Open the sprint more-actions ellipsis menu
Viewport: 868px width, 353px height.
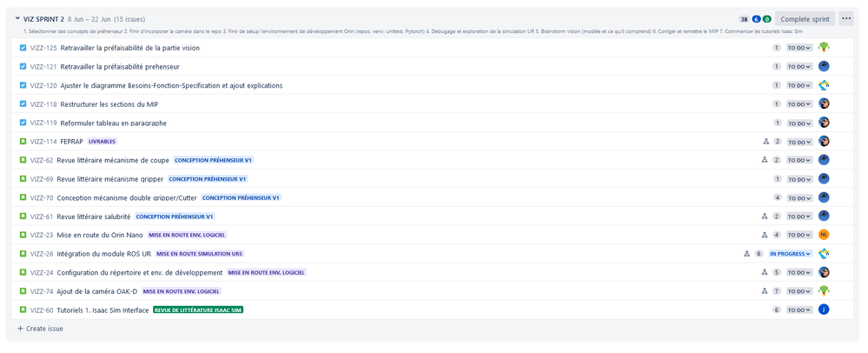tap(846, 19)
